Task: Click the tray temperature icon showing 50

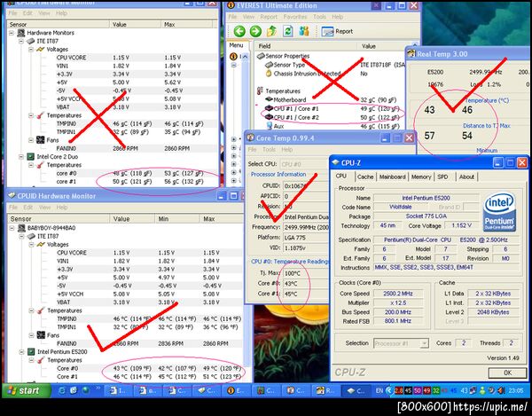Action: [x=418, y=390]
